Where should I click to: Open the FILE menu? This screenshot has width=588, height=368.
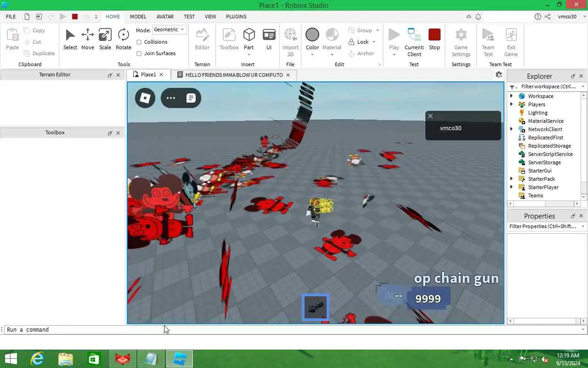(11, 17)
